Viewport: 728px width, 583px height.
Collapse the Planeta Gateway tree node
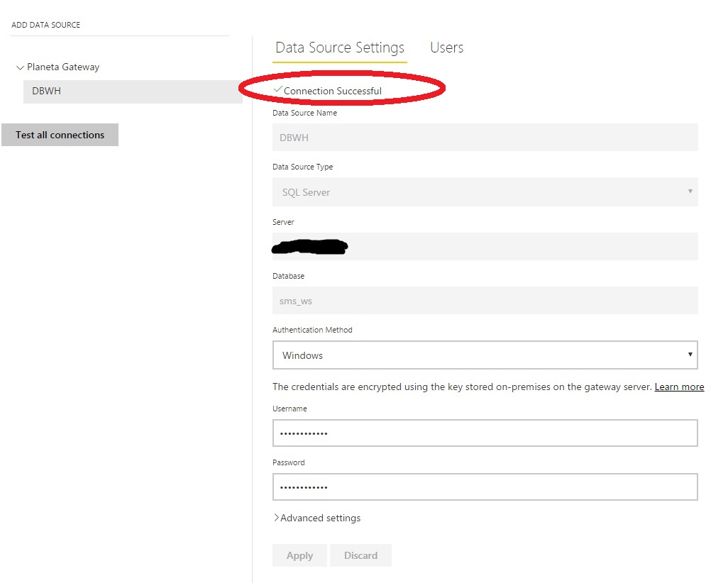coord(20,68)
